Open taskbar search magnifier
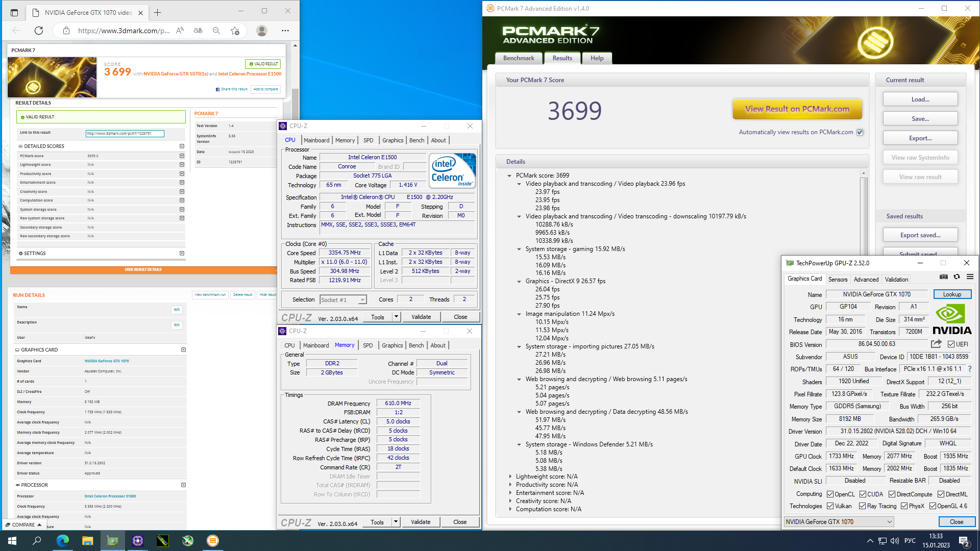Screen dimensions: 980x551 pyautogui.click(x=37, y=540)
